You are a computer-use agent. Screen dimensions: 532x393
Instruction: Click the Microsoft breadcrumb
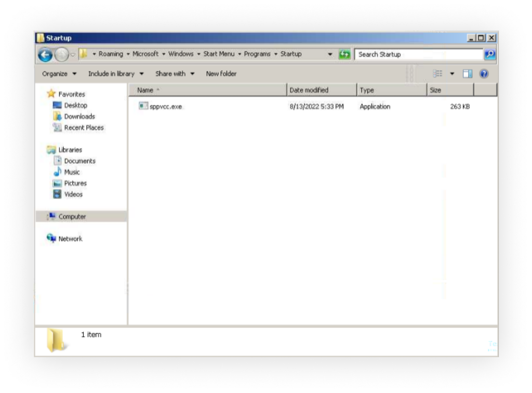[145, 54]
